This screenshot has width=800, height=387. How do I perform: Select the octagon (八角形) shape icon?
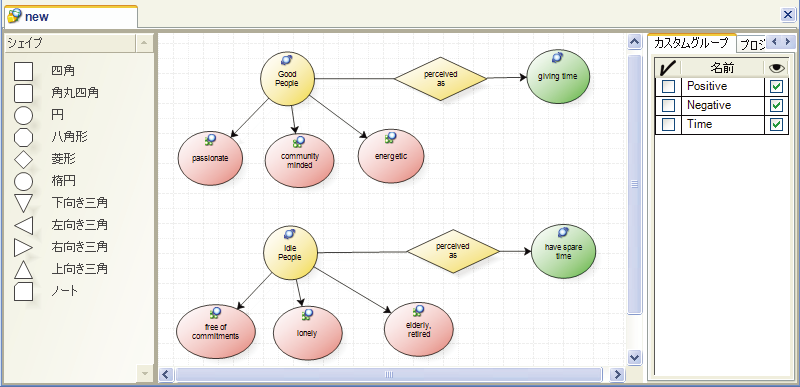tap(23, 137)
